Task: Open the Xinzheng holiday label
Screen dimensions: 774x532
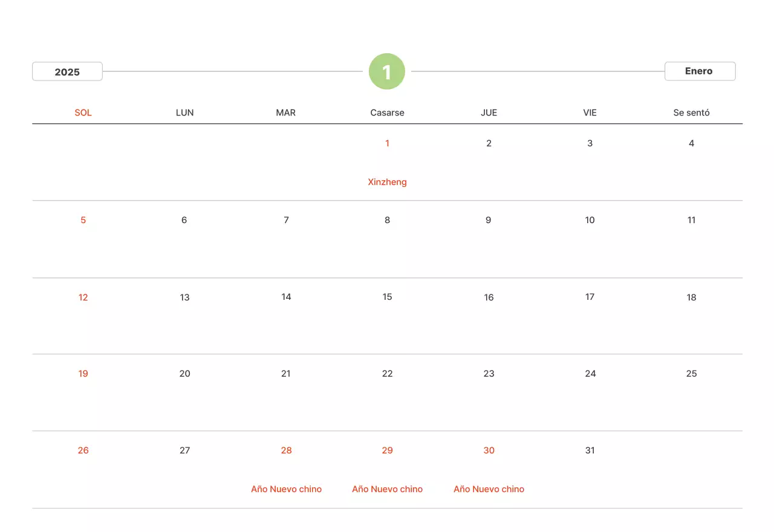Action: [387, 182]
